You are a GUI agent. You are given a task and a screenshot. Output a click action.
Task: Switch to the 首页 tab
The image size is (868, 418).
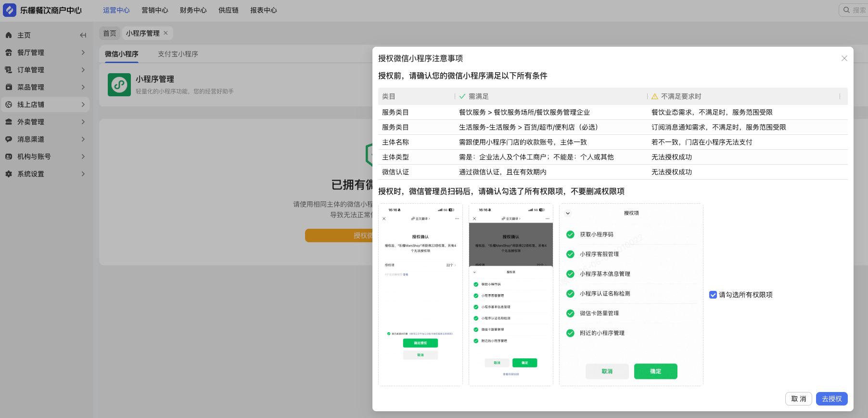(x=110, y=33)
